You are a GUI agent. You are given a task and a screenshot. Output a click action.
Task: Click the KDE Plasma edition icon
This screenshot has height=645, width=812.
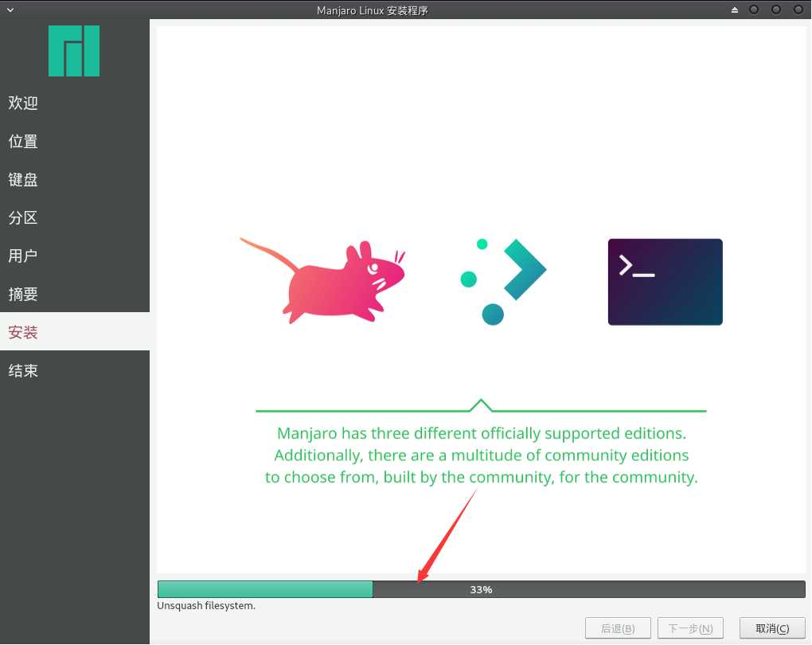[x=503, y=282]
